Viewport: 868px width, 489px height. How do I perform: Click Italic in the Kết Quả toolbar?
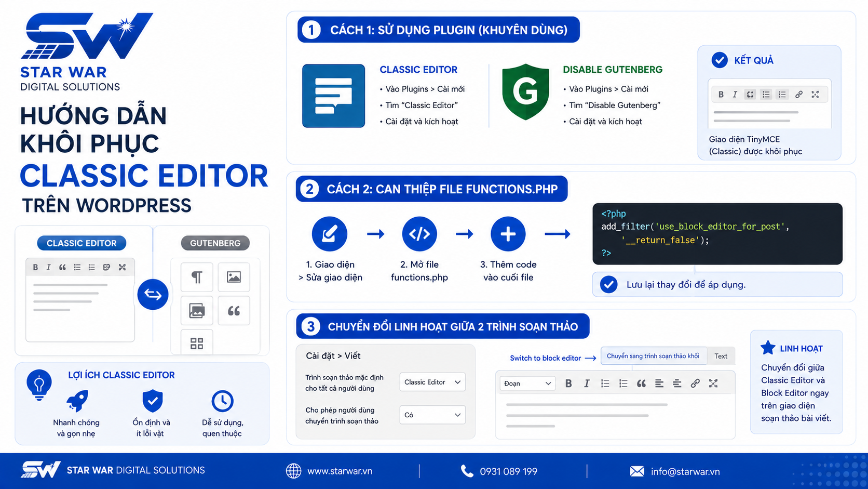[x=735, y=95]
